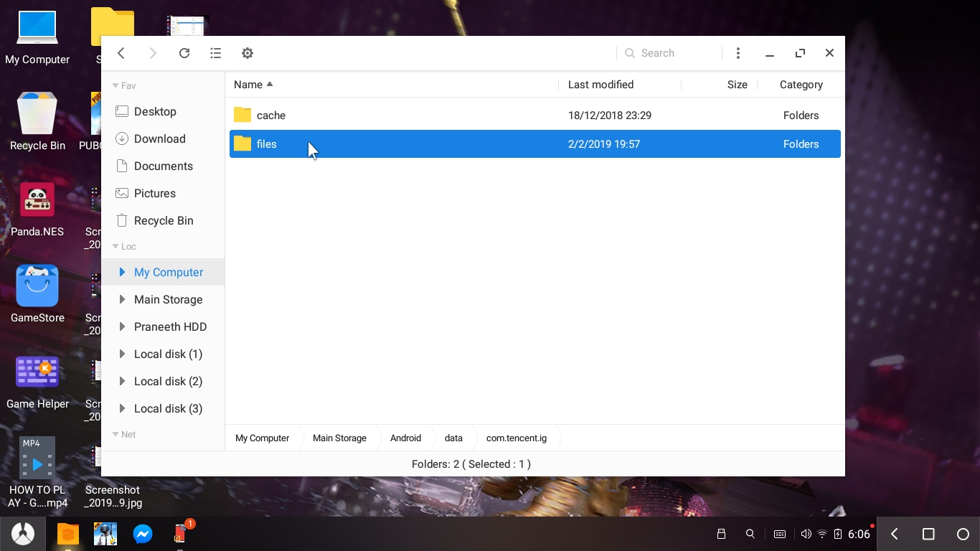The image size is (980, 551).
Task: View battery status in the system tray
Action: (837, 534)
